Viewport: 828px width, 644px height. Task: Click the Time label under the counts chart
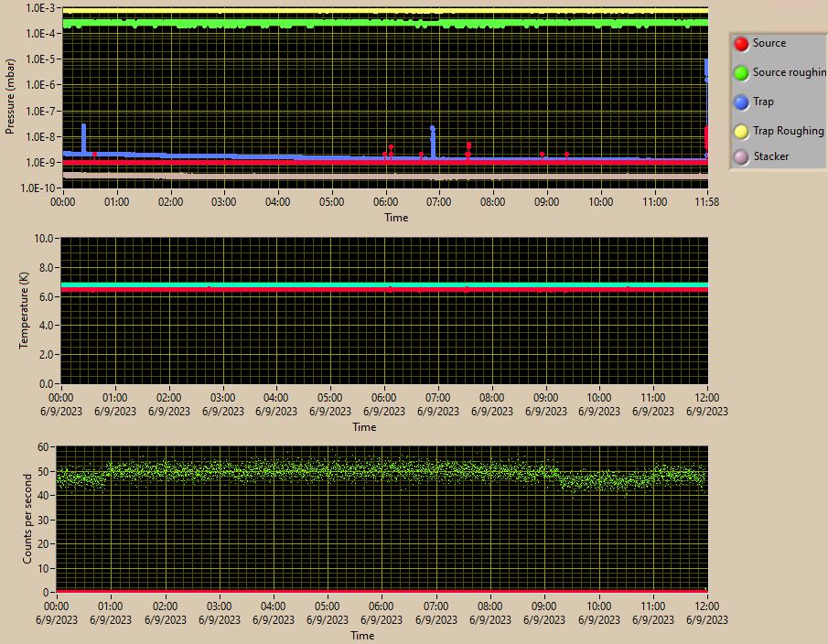click(361, 636)
